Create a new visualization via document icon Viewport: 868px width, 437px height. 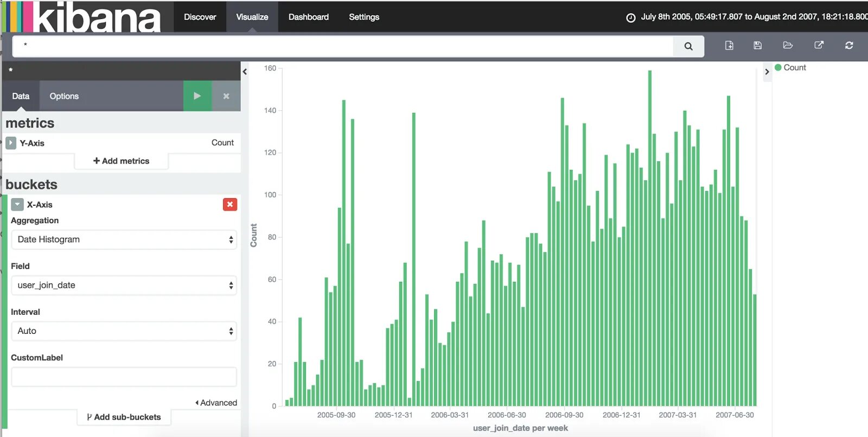click(729, 46)
